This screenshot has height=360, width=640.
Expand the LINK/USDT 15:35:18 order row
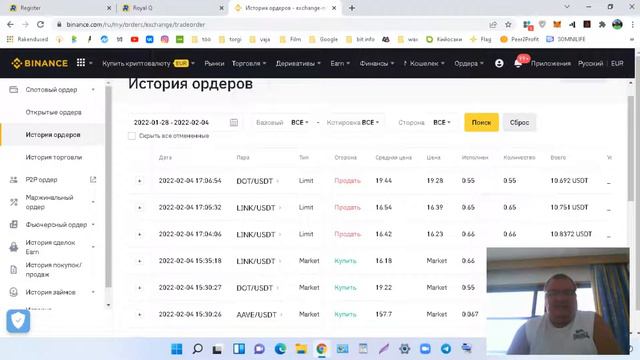(x=140, y=261)
